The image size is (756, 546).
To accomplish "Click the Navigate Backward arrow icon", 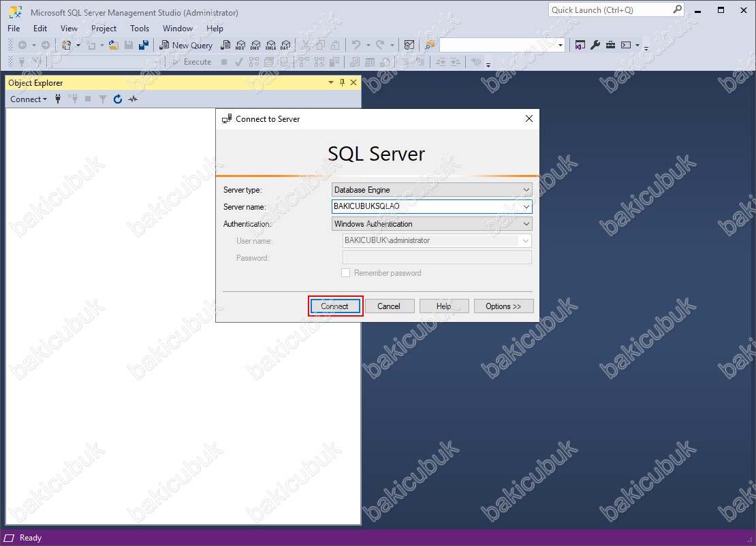I will pyautogui.click(x=22, y=46).
